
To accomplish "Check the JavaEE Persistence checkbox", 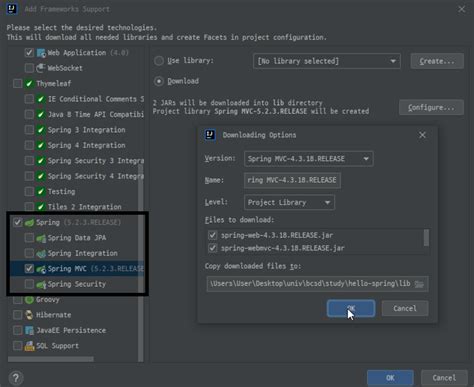I will pos(18,330).
